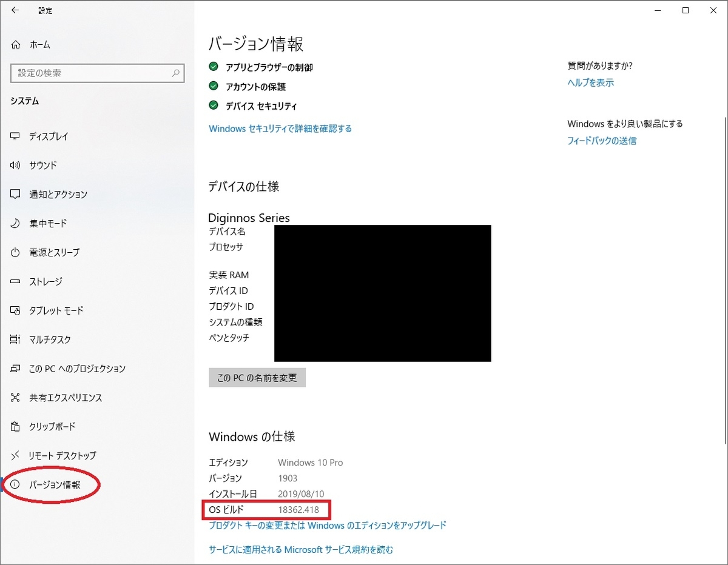728x565 pixels.
Task: Click the この PC へのプロジェクション icon
Action: tap(16, 369)
